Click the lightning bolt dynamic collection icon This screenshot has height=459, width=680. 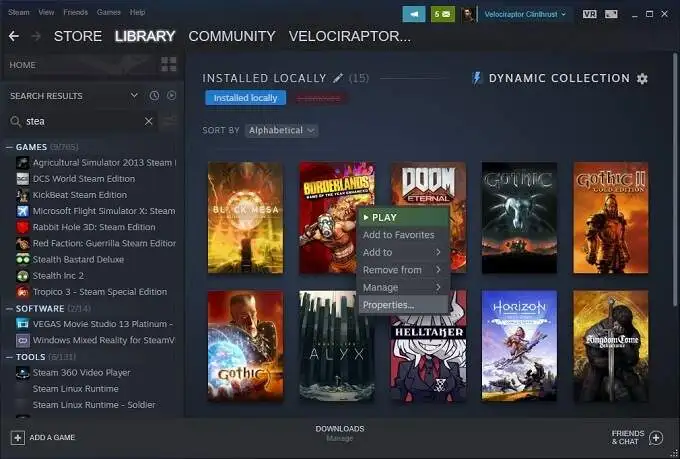pos(477,78)
